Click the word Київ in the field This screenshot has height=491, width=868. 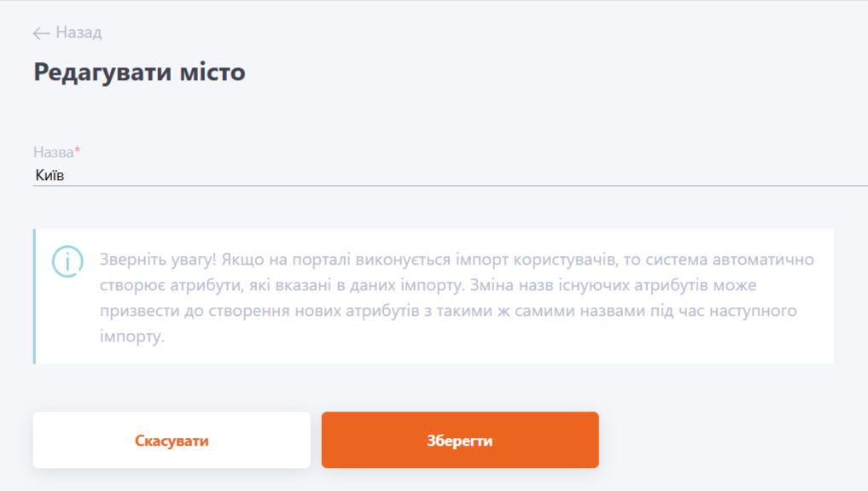[x=50, y=175]
